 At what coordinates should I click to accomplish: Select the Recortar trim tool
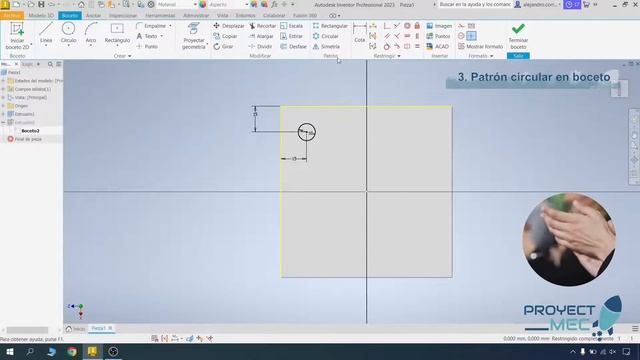[262, 26]
